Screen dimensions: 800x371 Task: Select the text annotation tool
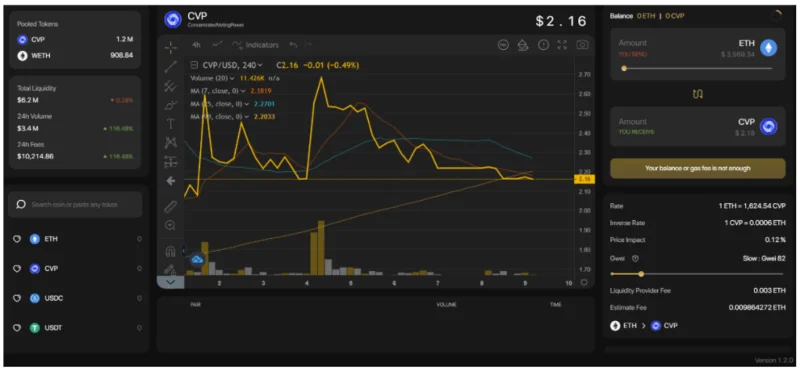pyautogui.click(x=171, y=123)
